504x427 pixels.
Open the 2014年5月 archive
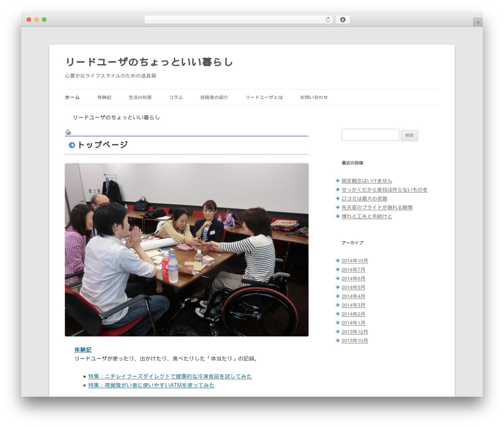pos(353,288)
